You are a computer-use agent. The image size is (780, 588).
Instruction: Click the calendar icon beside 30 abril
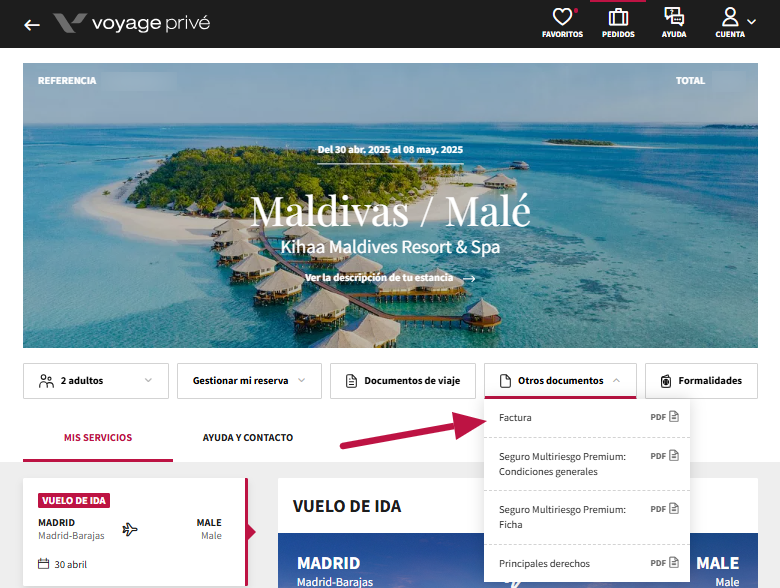(44, 564)
